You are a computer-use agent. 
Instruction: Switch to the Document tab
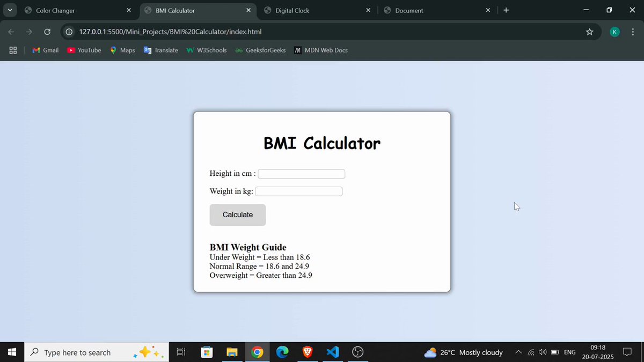[x=437, y=10]
